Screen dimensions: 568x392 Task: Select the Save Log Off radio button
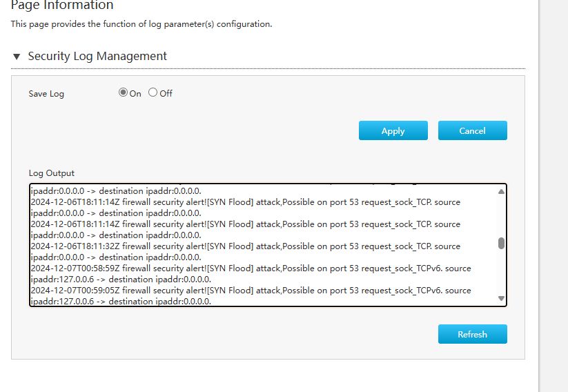[153, 92]
